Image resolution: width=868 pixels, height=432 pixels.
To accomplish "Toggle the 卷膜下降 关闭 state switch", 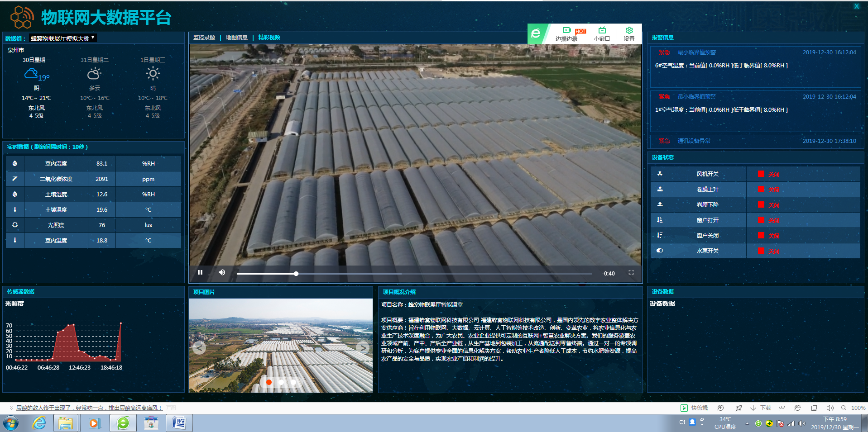I will coord(769,205).
